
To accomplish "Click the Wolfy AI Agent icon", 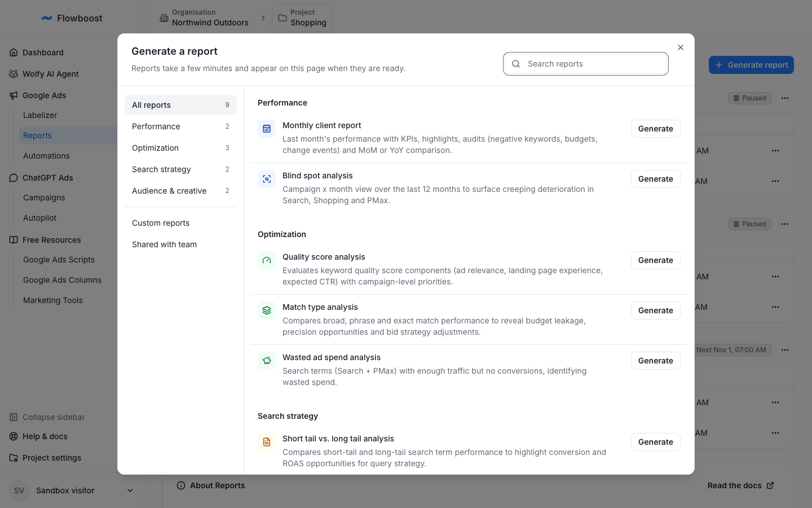I will tap(14, 74).
